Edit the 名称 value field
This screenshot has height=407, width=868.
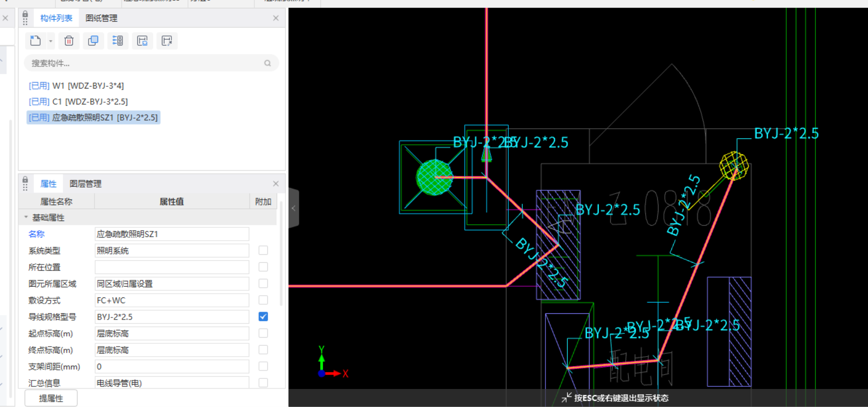(172, 234)
